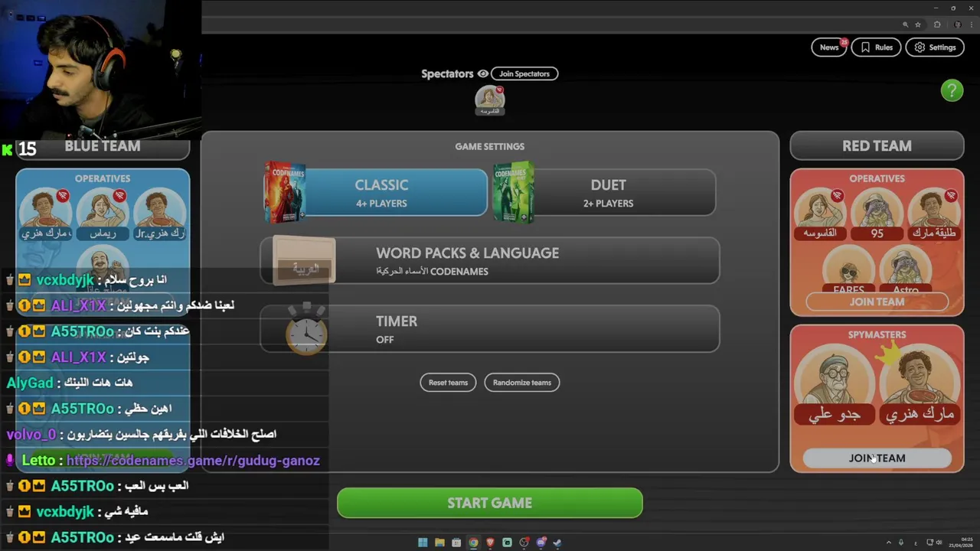Open the Rules button
Image resolution: width=980 pixels, height=551 pixels.
tap(876, 47)
